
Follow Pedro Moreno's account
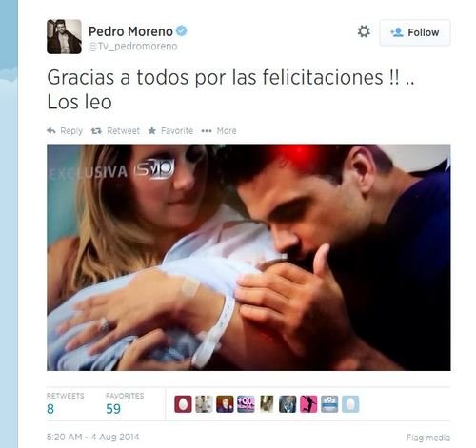[x=415, y=32]
